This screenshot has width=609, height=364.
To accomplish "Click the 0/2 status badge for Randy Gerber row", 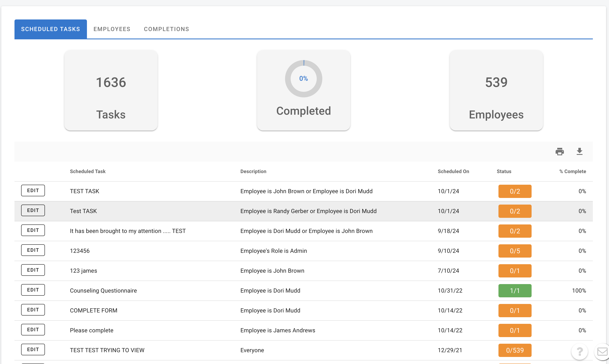I will [515, 211].
